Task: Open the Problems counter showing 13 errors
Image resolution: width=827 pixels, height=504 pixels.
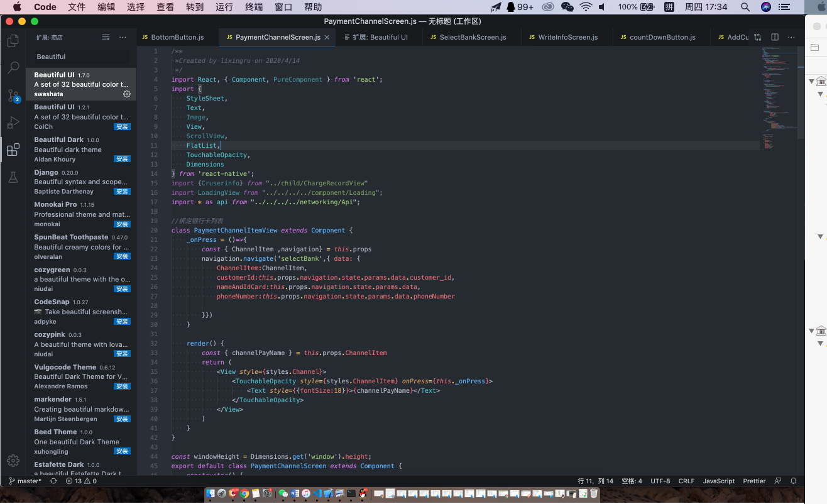Action: click(x=81, y=481)
